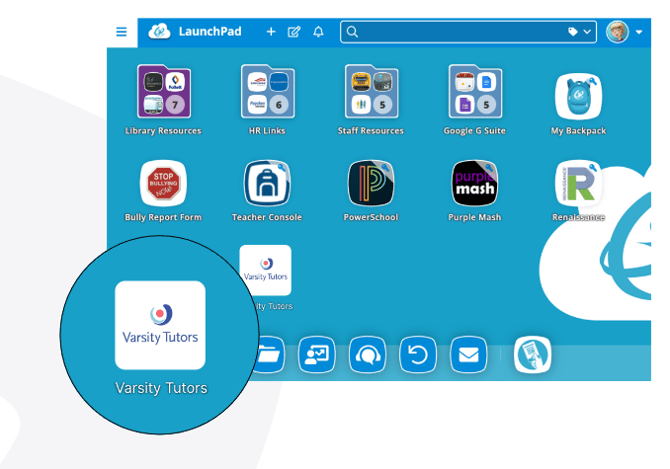
Task: Expand the user profile arrow
Action: (639, 32)
